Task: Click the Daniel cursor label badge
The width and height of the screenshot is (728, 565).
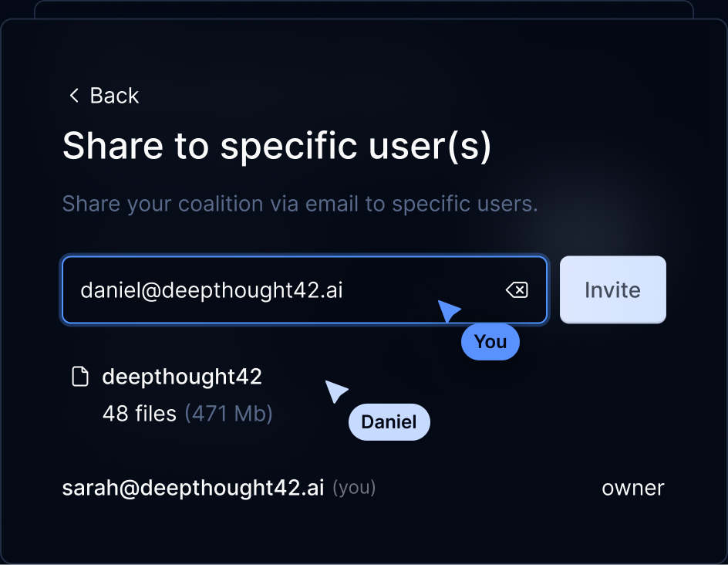Action: coord(389,422)
